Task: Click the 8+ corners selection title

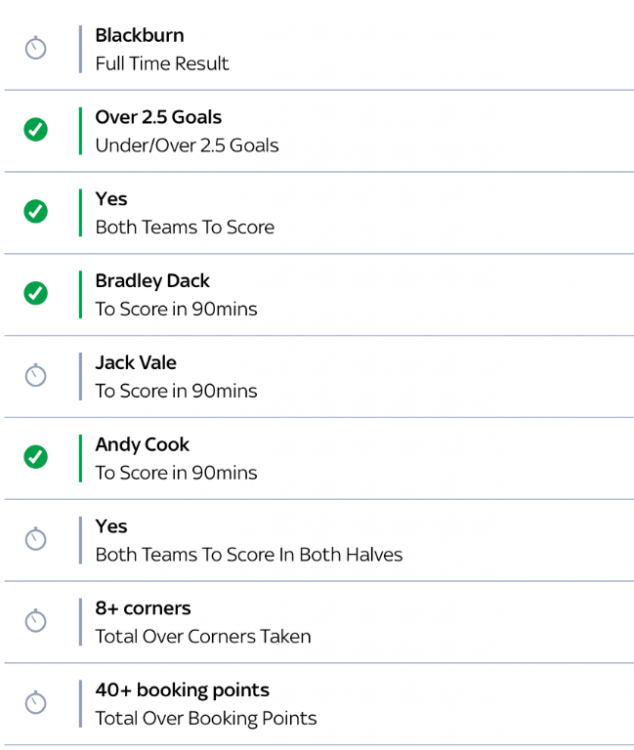Action: click(x=143, y=608)
